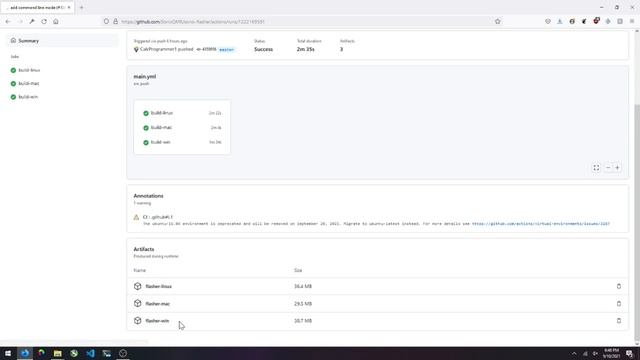Viewport: 640px width, 360px height.
Task: Reload the page with the refresh icon
Action: [44, 21]
